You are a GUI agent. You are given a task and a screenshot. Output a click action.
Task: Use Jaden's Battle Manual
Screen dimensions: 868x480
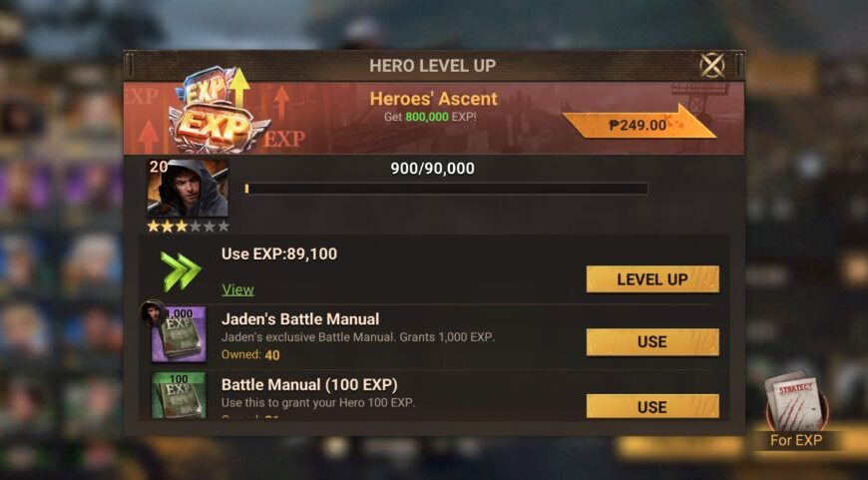(x=652, y=341)
